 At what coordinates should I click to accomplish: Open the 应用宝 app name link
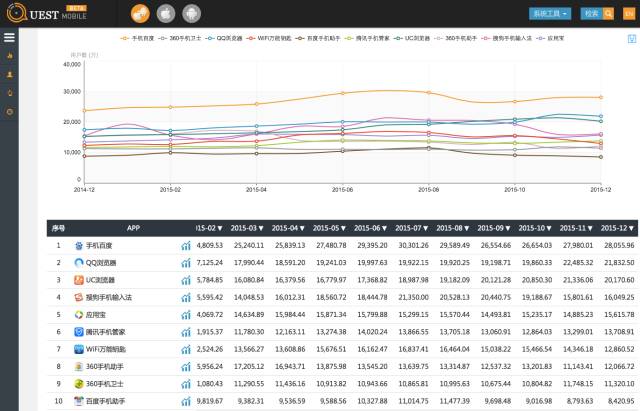96,315
